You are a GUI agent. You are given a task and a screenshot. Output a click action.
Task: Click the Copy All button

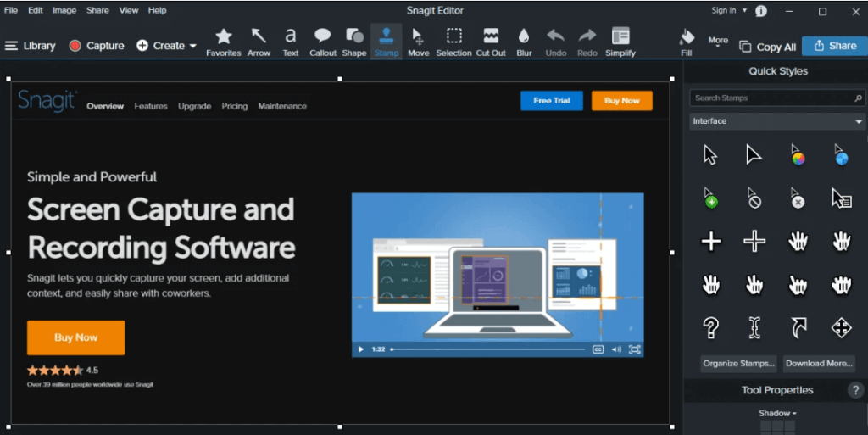pos(768,47)
